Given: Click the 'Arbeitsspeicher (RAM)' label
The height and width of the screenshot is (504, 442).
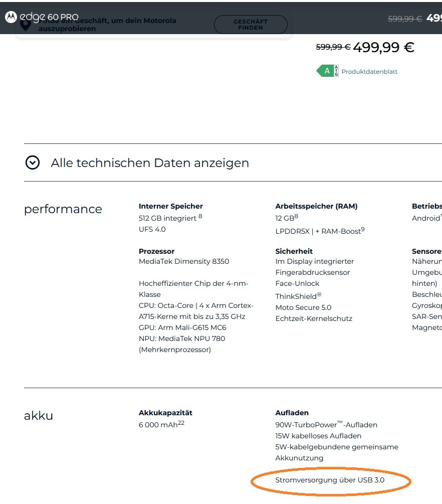Looking at the screenshot, I should tap(316, 206).
